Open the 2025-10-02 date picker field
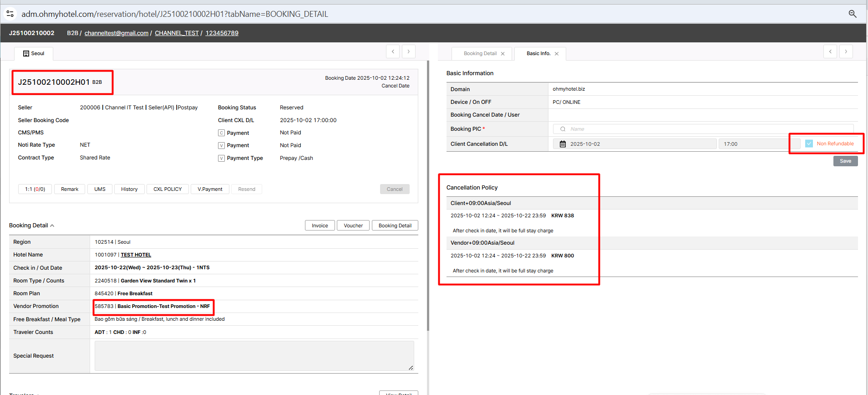This screenshot has width=868, height=395. tap(637, 144)
